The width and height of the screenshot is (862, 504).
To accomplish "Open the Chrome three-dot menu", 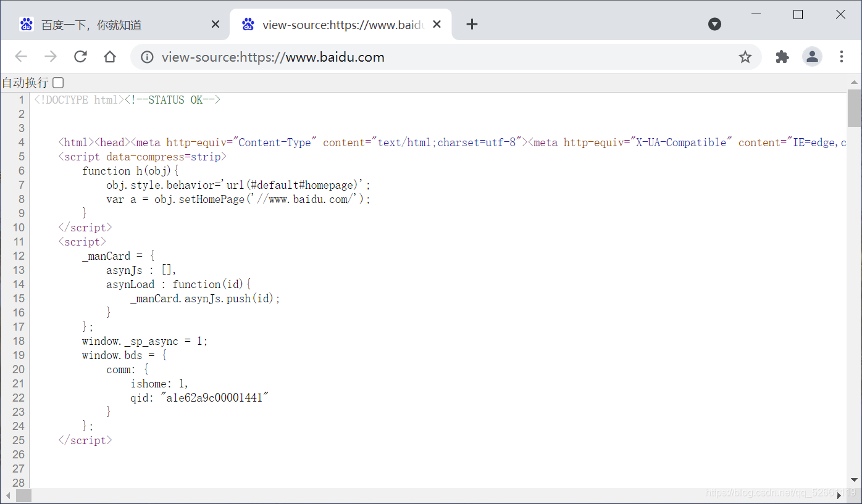I will [842, 57].
